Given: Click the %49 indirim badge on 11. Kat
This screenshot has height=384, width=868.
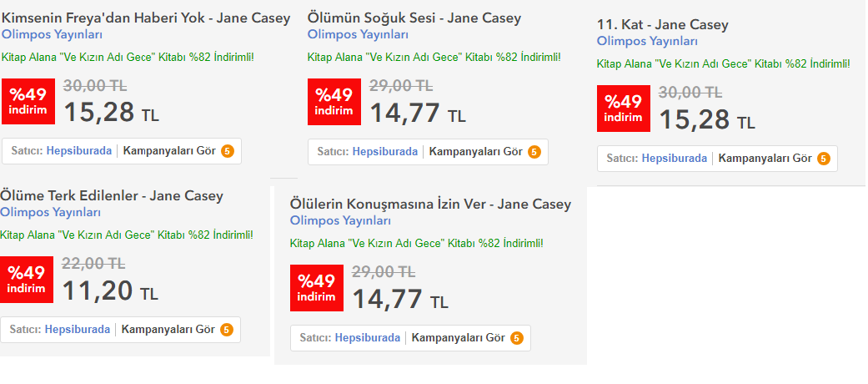Looking at the screenshot, I should (x=624, y=109).
